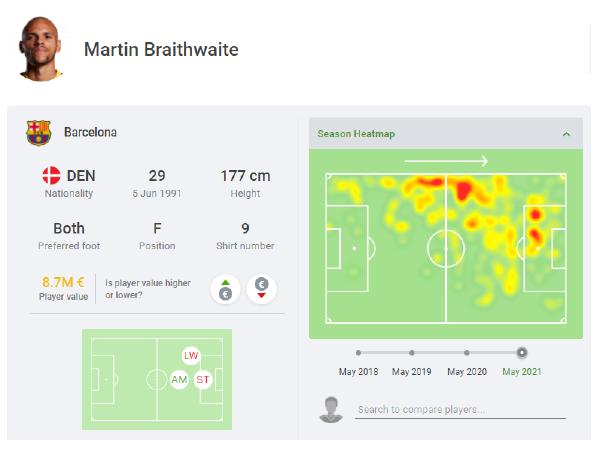Select the LW position marker
This screenshot has width=600, height=450.
point(191,356)
